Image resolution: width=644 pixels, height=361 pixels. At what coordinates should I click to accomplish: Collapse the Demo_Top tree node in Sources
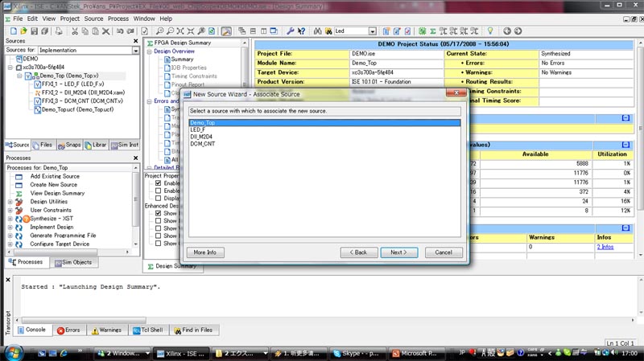click(19, 76)
